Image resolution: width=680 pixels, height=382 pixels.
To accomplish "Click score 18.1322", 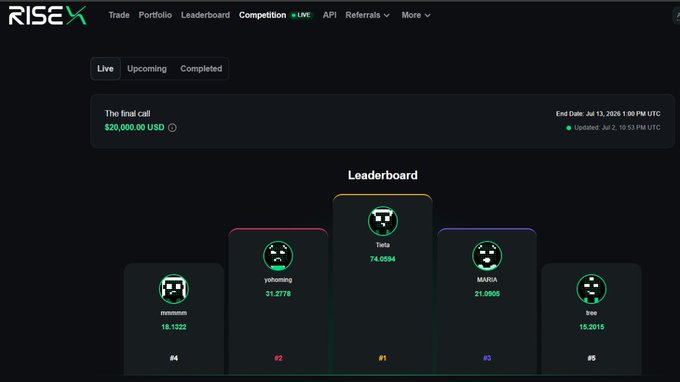I will [173, 327].
